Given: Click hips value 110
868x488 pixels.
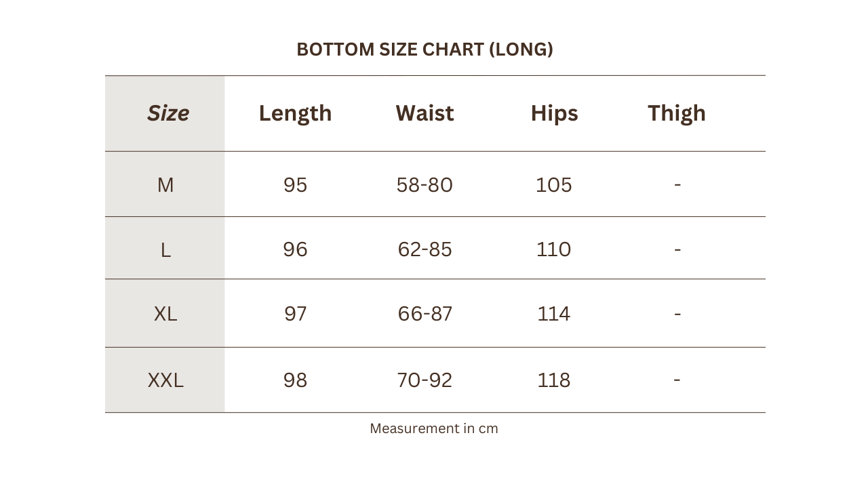Looking at the screenshot, I should [x=554, y=249].
